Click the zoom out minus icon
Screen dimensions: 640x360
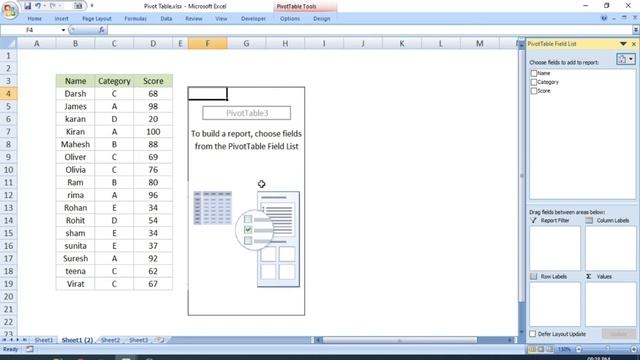[578, 349]
